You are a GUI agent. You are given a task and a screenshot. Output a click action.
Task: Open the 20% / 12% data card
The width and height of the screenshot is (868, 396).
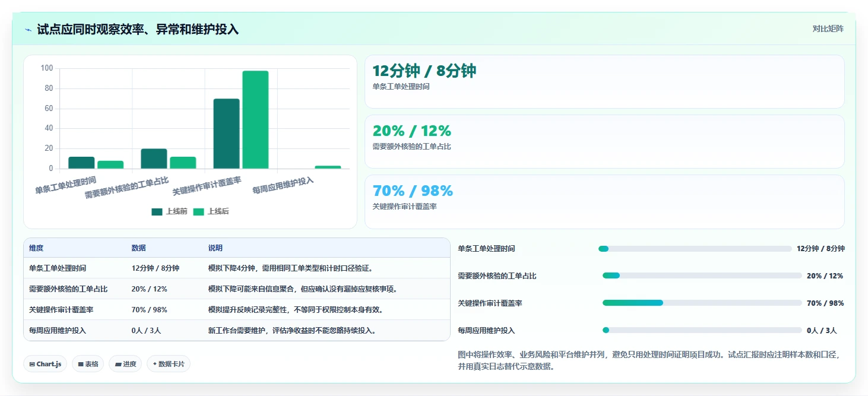[x=604, y=141]
